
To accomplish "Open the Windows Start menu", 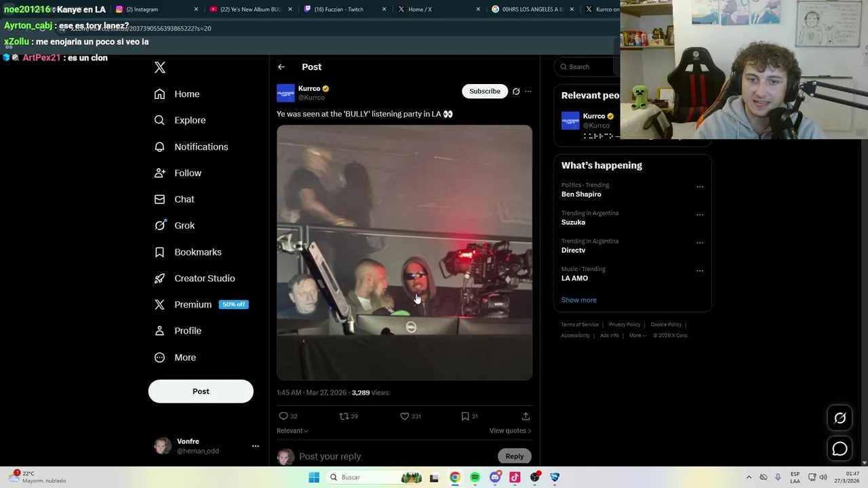I will coord(314,477).
